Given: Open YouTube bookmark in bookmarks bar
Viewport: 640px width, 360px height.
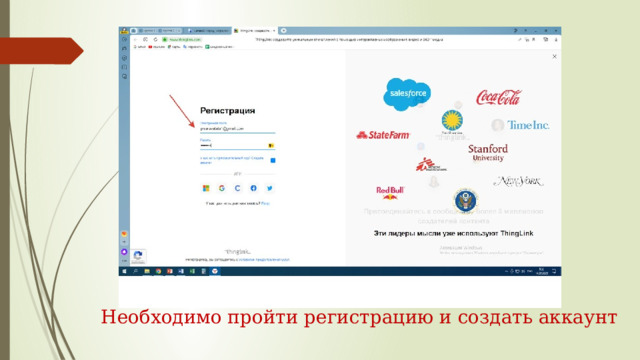Looking at the screenshot, I should [x=156, y=47].
